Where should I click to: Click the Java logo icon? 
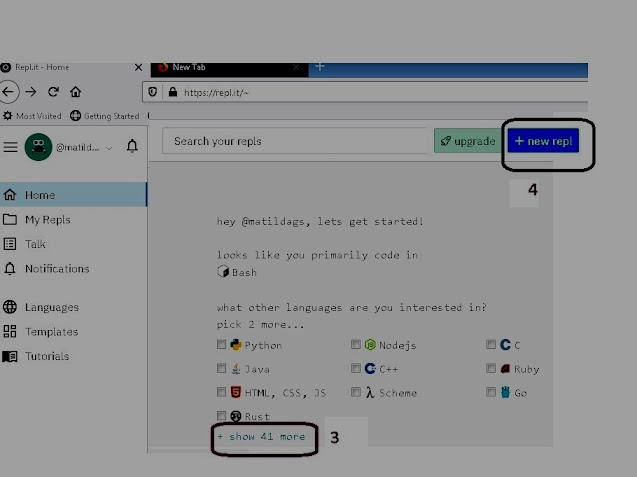tap(236, 369)
